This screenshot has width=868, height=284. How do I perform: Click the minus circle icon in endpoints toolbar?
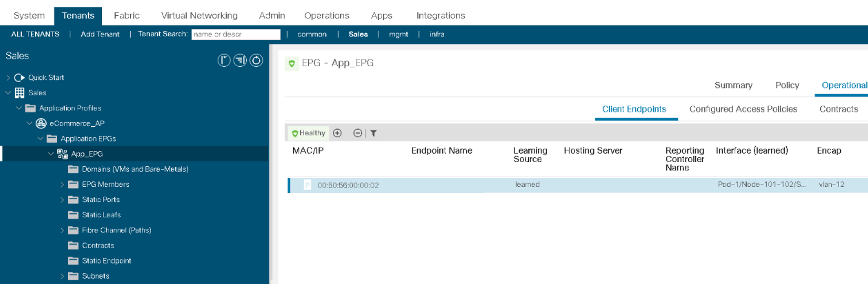pyautogui.click(x=358, y=133)
